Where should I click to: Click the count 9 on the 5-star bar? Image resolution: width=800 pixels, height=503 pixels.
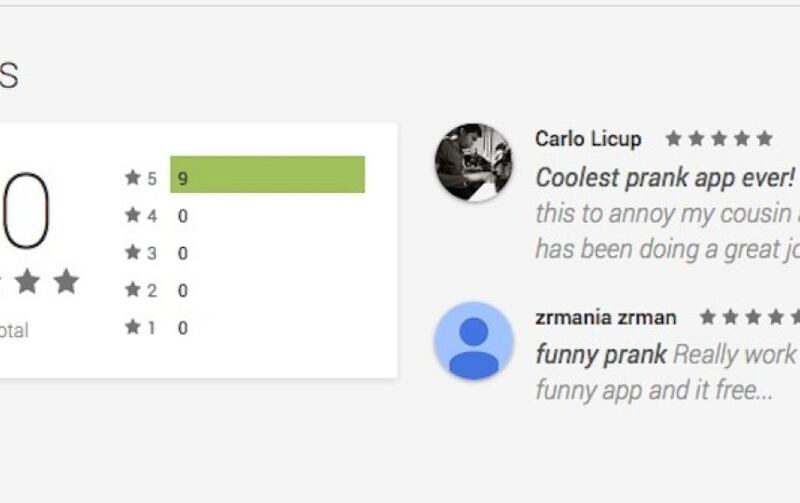183,179
